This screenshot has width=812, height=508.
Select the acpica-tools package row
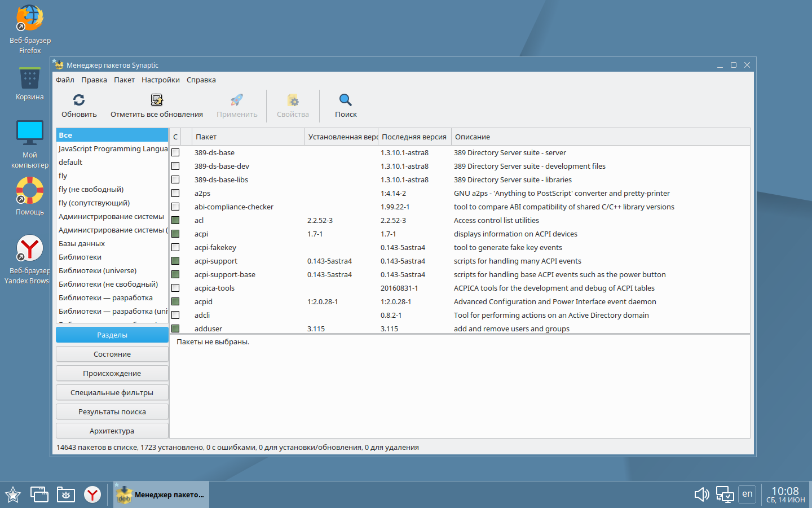tap(460, 288)
